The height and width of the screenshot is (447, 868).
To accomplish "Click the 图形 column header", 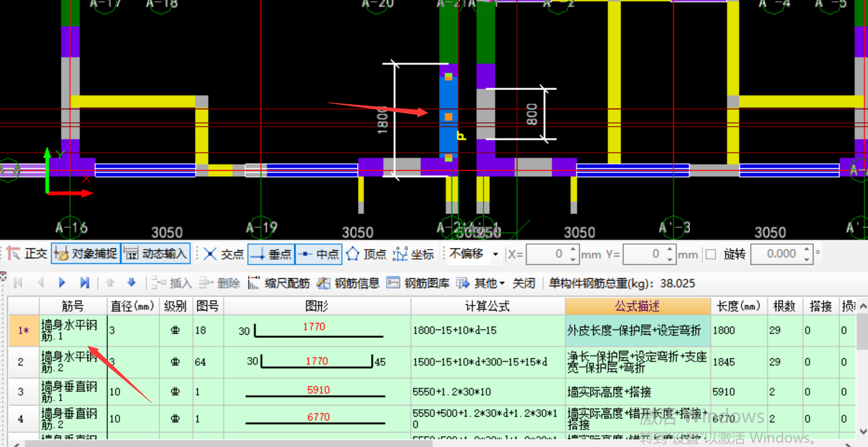I will tap(317, 306).
